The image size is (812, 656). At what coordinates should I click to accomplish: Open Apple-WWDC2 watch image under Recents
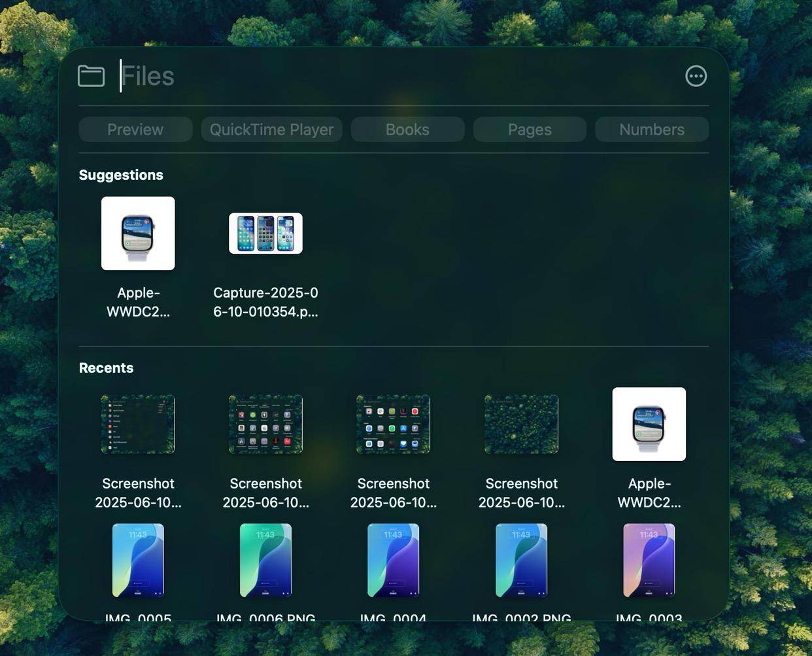649,424
